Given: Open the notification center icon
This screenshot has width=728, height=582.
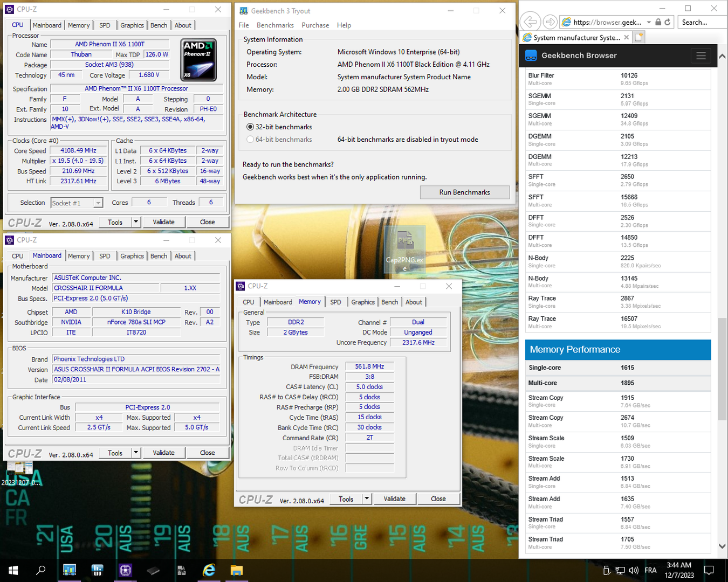Looking at the screenshot, I should point(709,570).
